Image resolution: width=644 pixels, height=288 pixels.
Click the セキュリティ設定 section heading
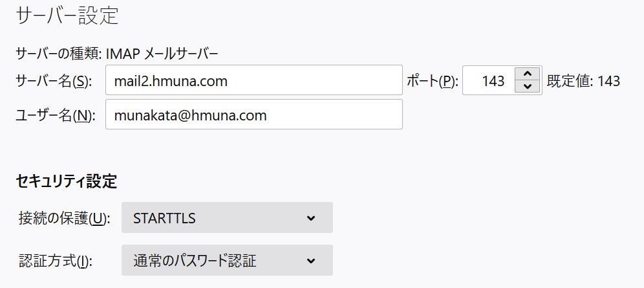point(66,182)
